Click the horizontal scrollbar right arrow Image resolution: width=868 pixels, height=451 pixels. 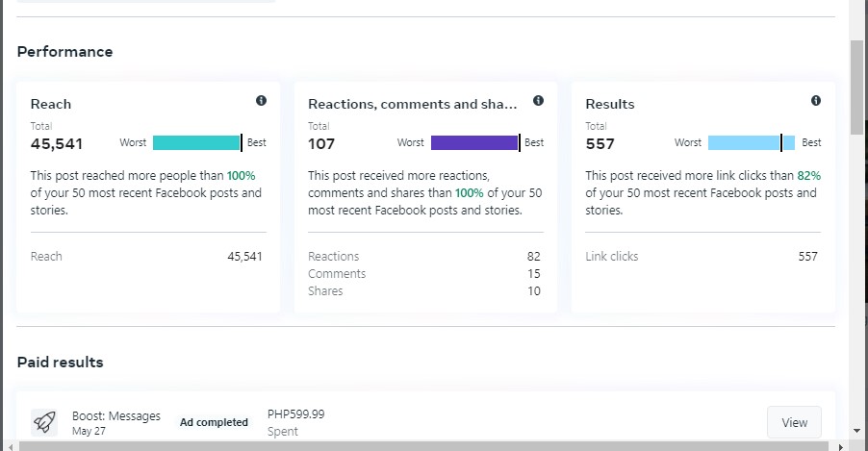point(841,446)
